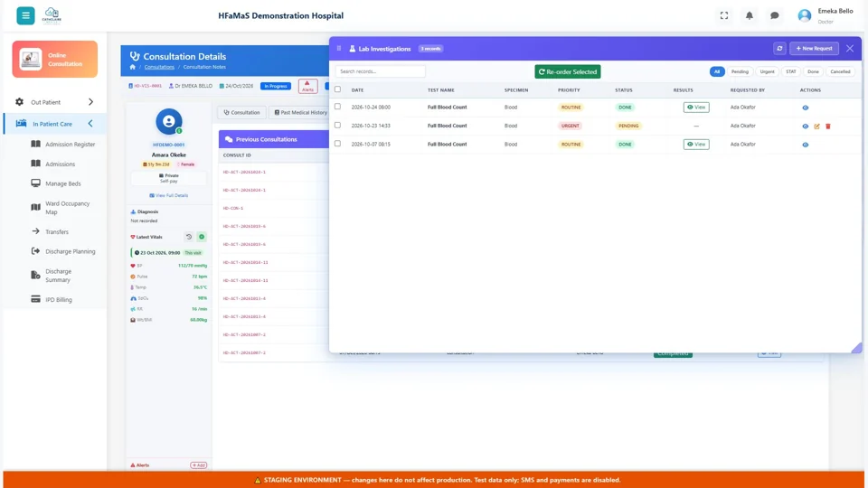Click the New Request button
This screenshot has width=868, height=488.
[814, 49]
